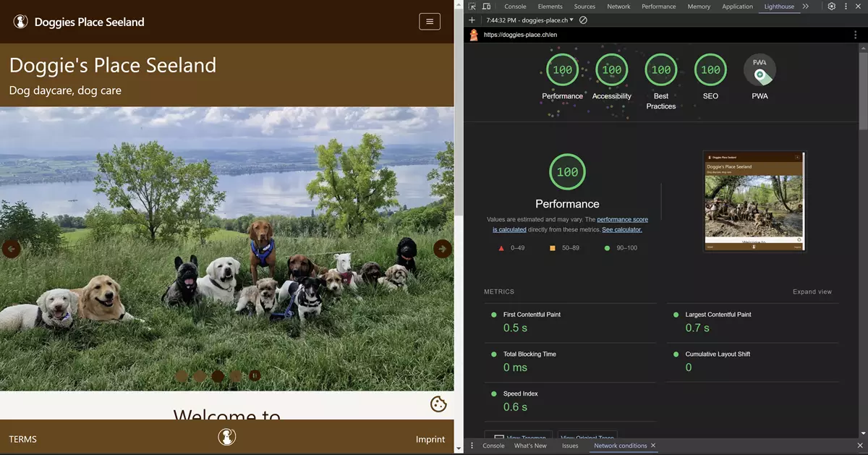Image resolution: width=868 pixels, height=455 pixels.
Task: Open the What's New drawer tab
Action: [530, 446]
